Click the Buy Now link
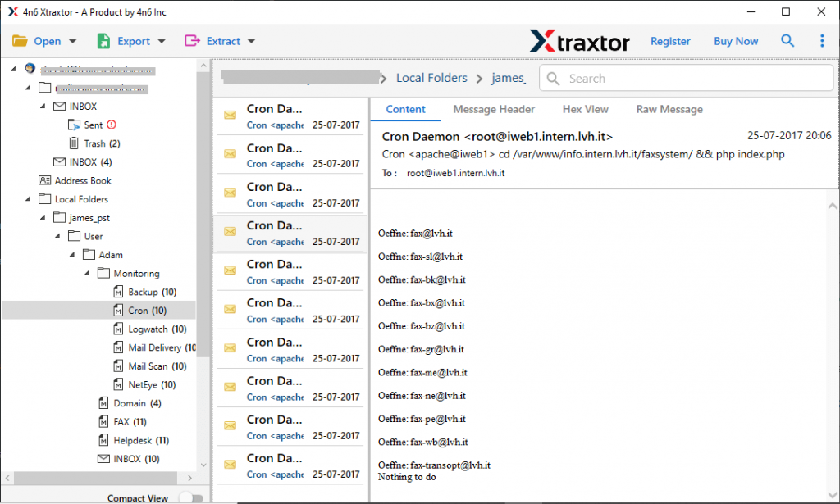Viewport: 840px width, 504px height. click(736, 40)
